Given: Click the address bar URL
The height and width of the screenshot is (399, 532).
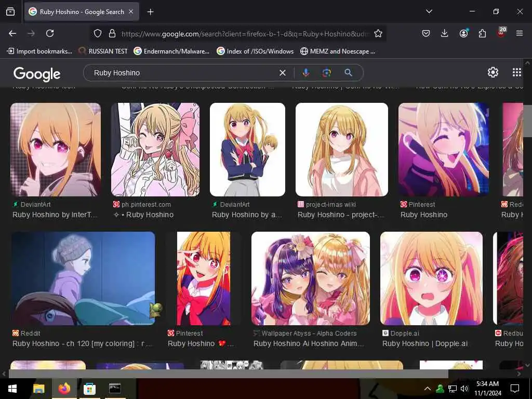Looking at the screenshot, I should pyautogui.click(x=245, y=34).
